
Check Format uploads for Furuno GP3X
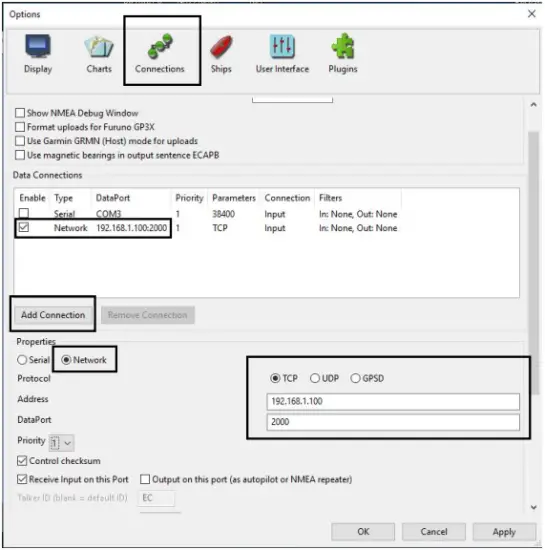coord(20,127)
